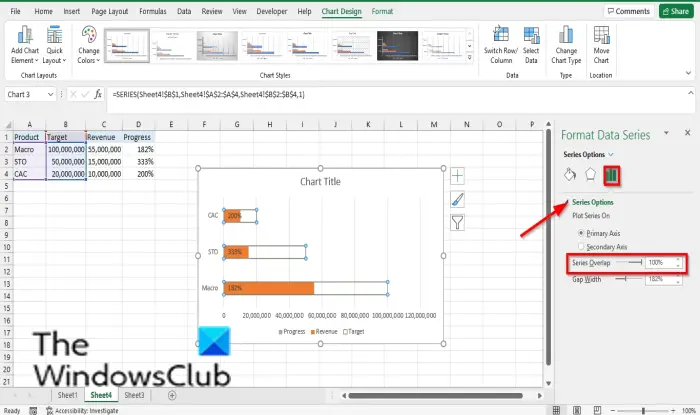The width and height of the screenshot is (700, 415).
Task: Click the Chart Styles brush button
Action: tap(457, 199)
